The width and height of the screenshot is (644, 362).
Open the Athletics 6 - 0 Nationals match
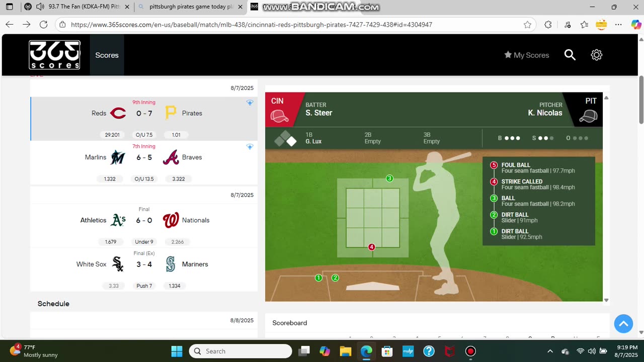click(x=144, y=226)
